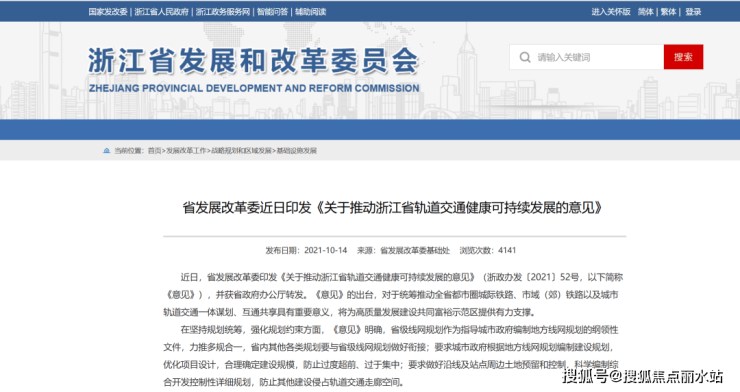Open the 国家发改委 link

(x=108, y=12)
